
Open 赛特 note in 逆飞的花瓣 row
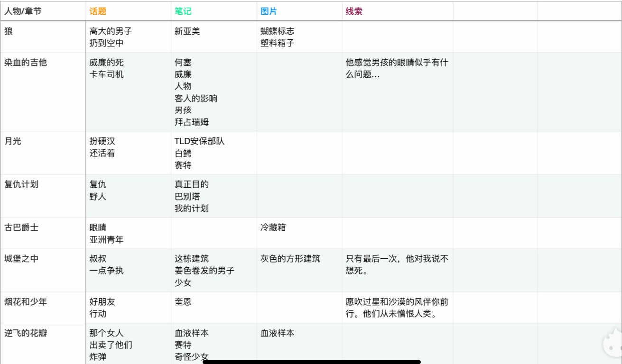[183, 345]
